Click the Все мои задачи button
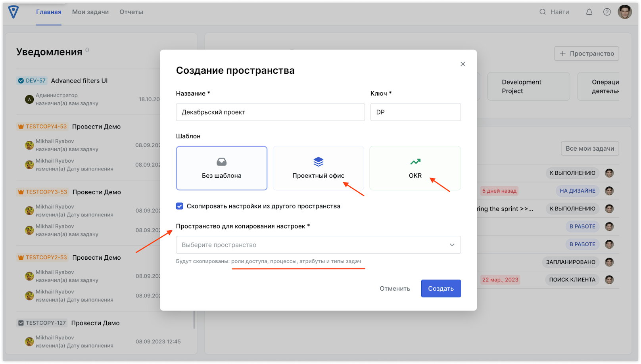641x364 pixels. coord(589,148)
